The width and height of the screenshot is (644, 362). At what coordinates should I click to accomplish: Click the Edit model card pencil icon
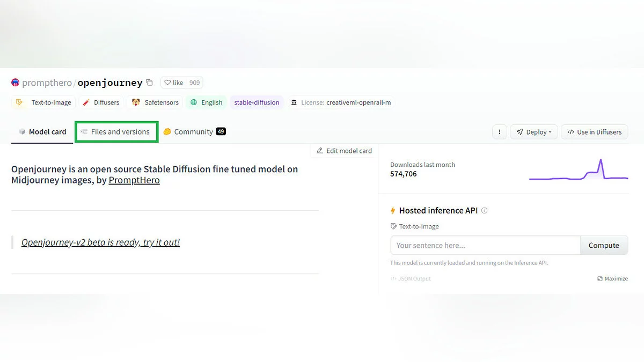(320, 151)
